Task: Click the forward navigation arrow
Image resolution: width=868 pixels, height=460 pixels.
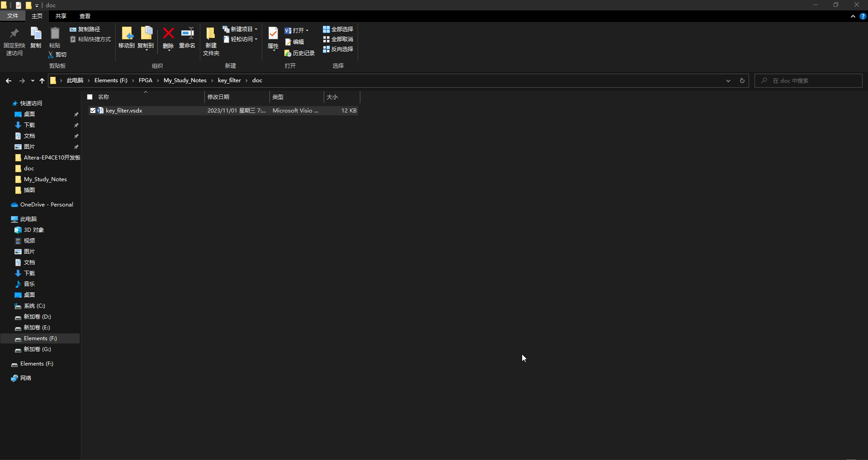Action: [22, 81]
